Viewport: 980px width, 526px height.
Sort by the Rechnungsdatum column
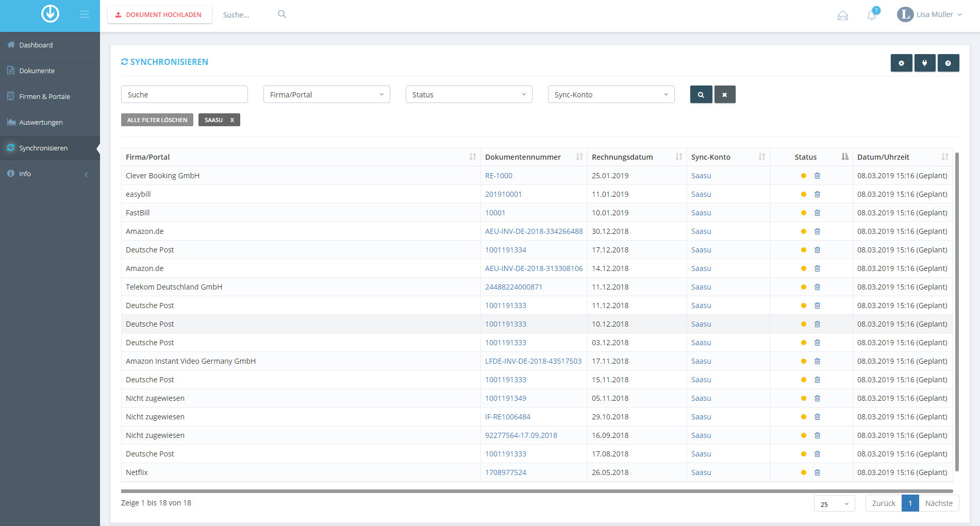[x=637, y=157]
